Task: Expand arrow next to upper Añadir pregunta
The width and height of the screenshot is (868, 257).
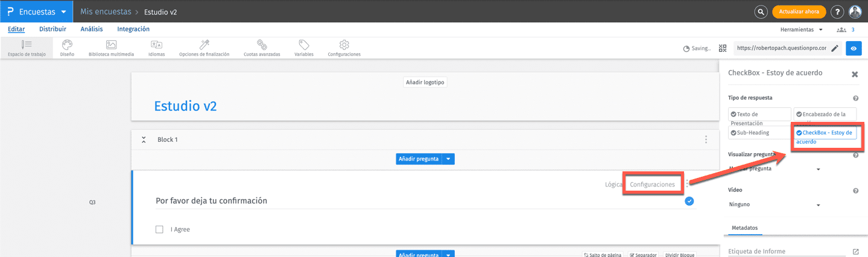Action: pyautogui.click(x=448, y=159)
